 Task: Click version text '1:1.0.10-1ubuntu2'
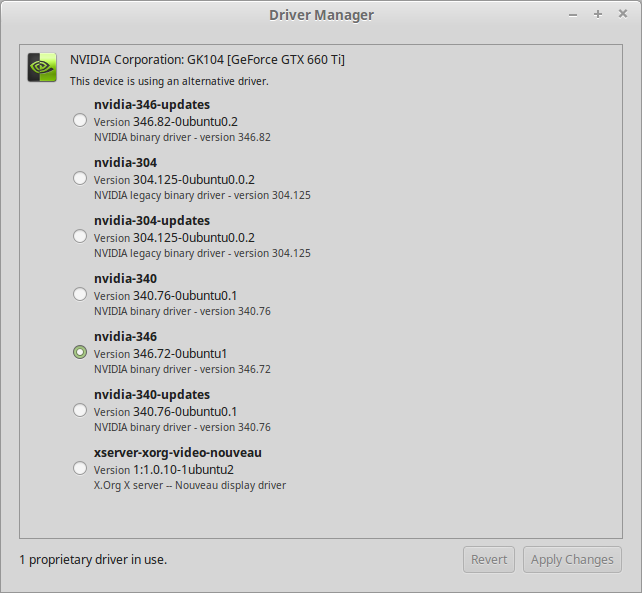coord(183,470)
